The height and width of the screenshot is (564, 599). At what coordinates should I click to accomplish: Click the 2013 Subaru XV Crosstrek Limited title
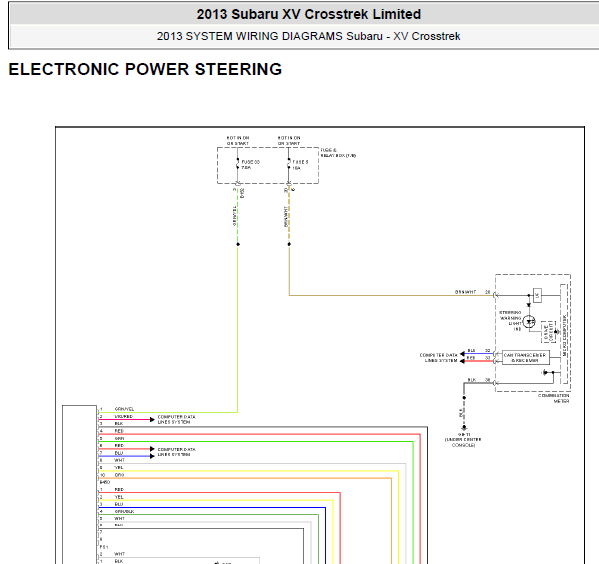pos(309,15)
